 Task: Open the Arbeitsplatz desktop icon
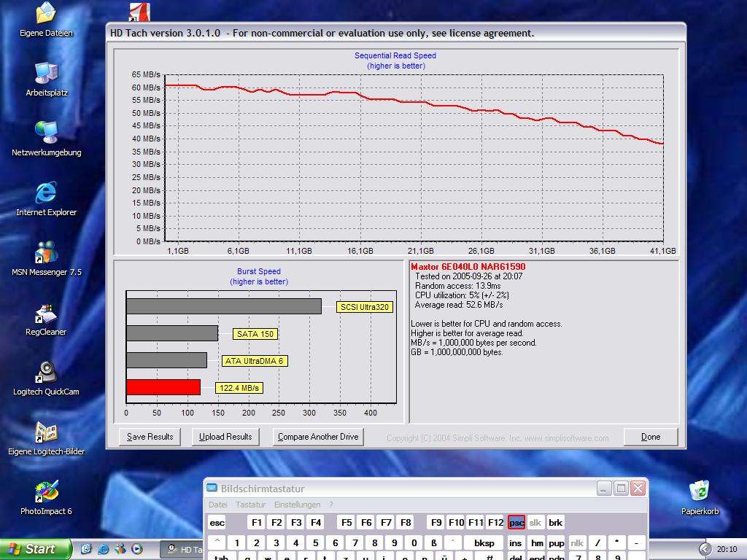[46, 79]
